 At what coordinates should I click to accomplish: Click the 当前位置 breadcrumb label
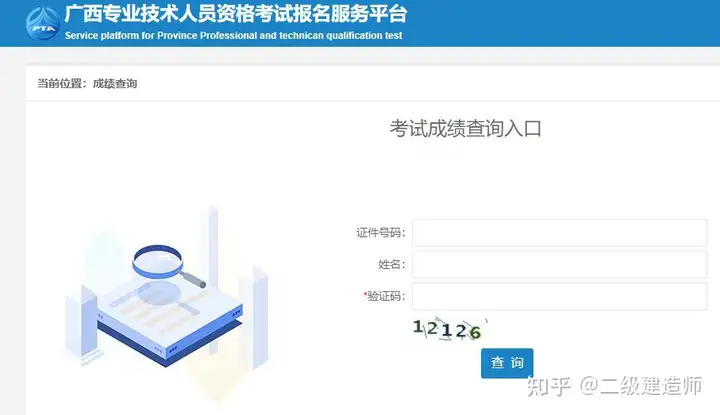(60, 84)
